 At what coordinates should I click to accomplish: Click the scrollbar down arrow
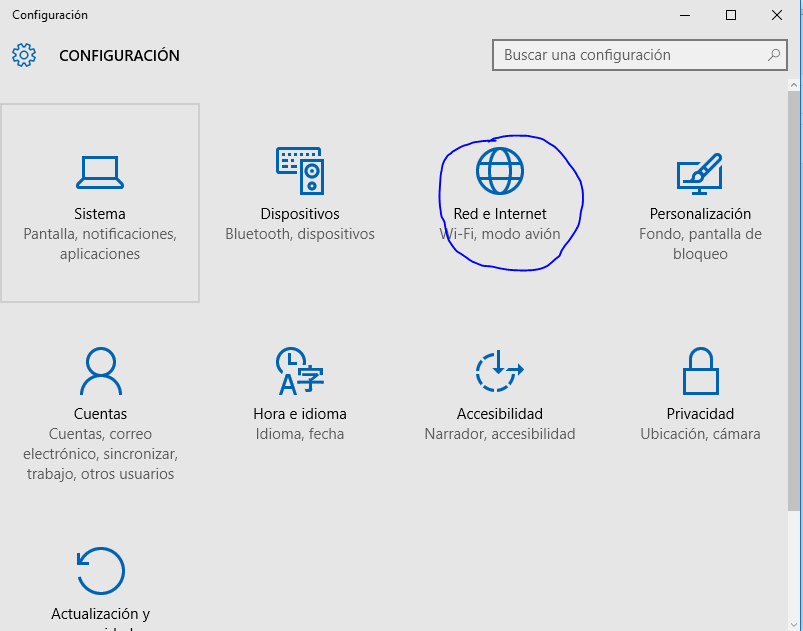click(x=794, y=625)
